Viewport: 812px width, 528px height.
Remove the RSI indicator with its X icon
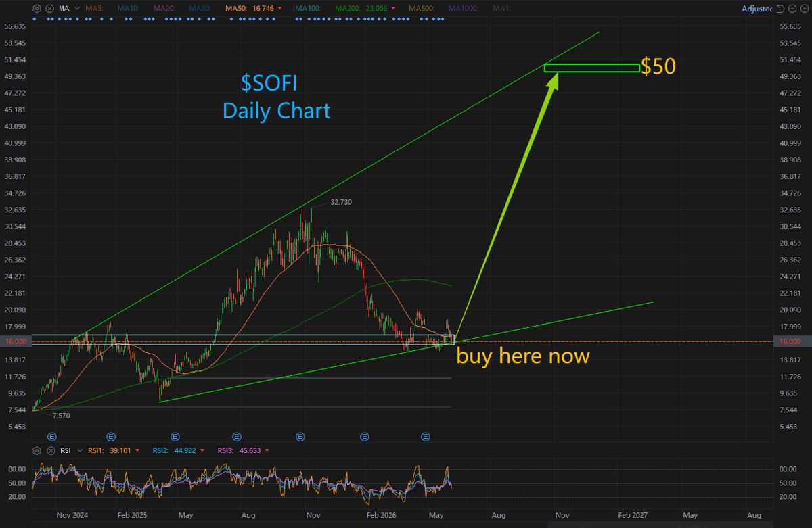[x=49, y=450]
